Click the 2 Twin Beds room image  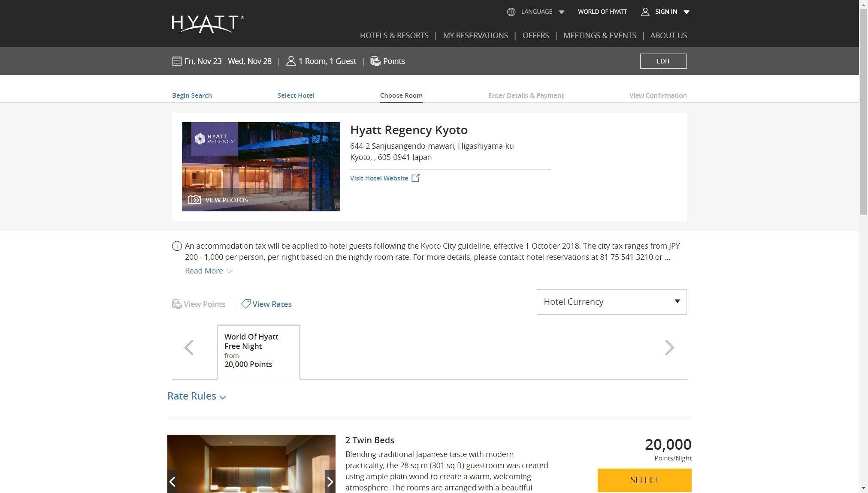click(x=251, y=464)
